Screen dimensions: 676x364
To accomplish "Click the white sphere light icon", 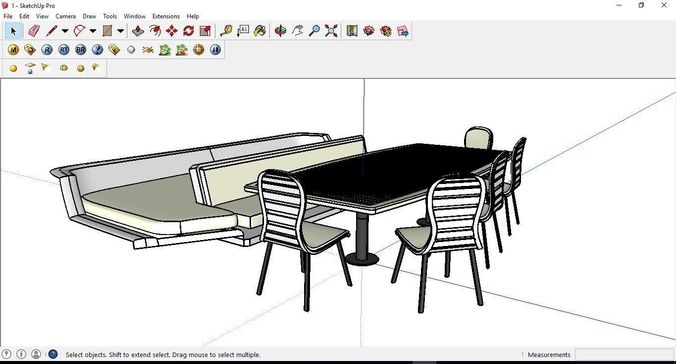I will pyautogui.click(x=131, y=50).
